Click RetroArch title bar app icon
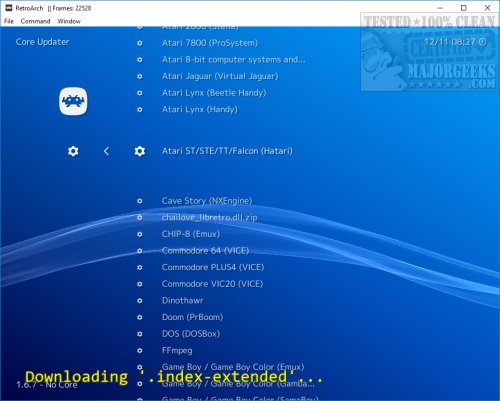The image size is (500, 401). pyautogui.click(x=9, y=8)
